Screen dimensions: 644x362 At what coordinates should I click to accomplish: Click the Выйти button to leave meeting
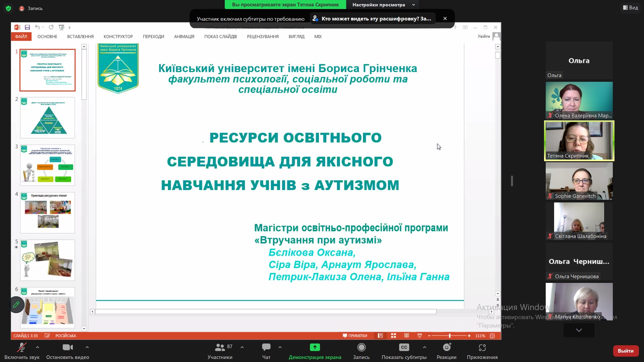click(625, 350)
